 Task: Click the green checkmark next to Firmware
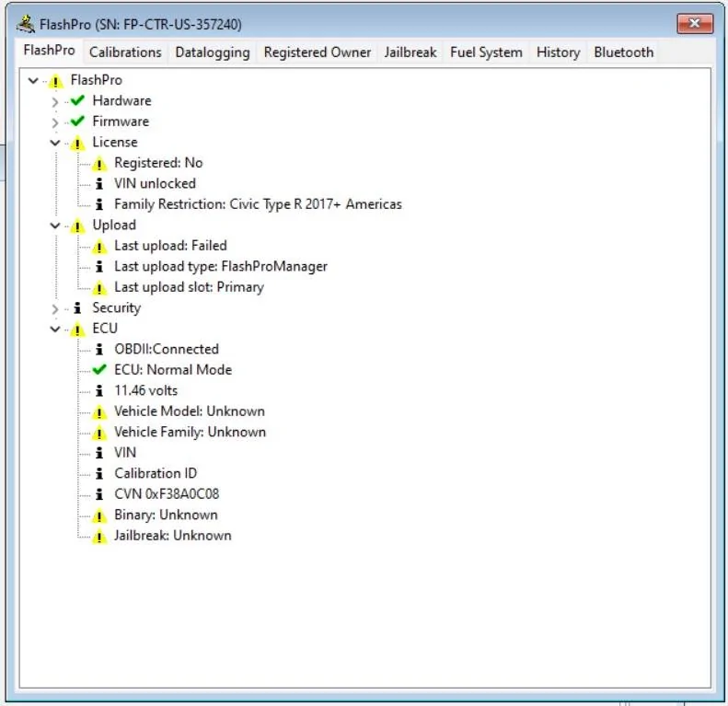[x=77, y=121]
